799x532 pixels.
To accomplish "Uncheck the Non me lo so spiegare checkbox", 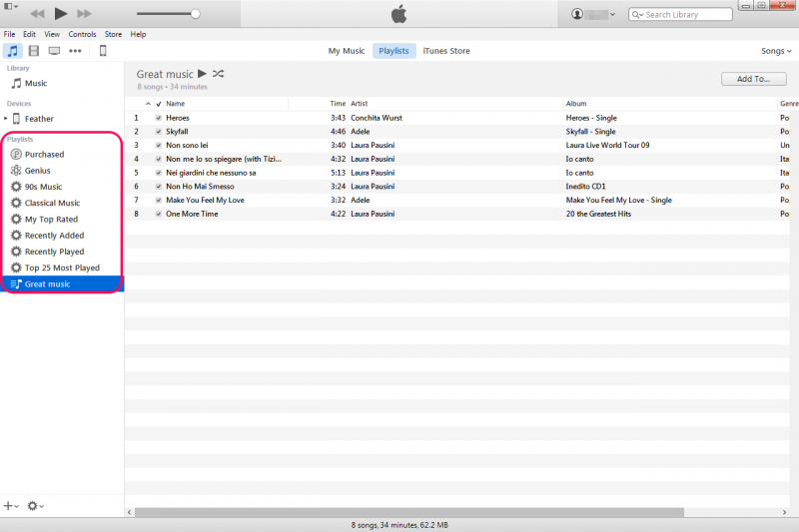I will [x=159, y=160].
